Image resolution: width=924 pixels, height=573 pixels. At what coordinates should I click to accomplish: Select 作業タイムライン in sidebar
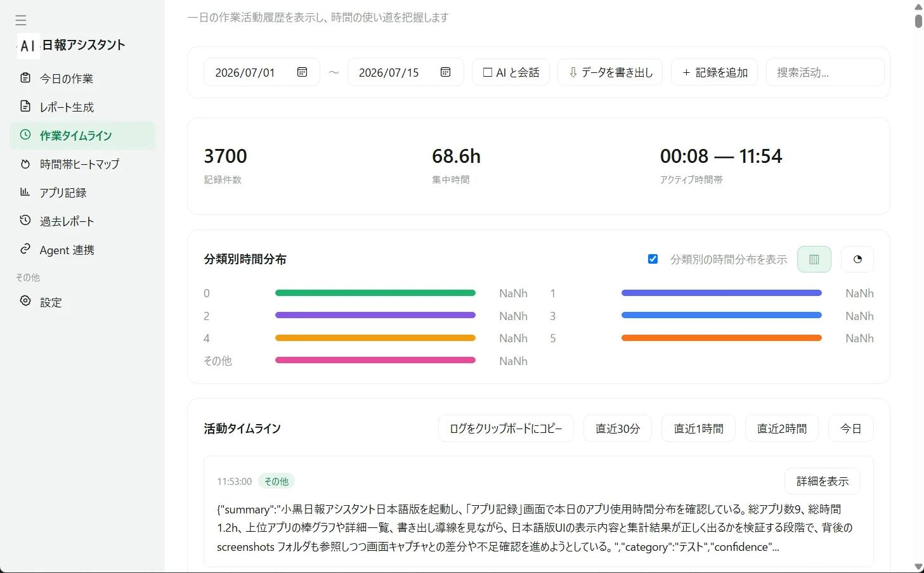click(x=82, y=136)
